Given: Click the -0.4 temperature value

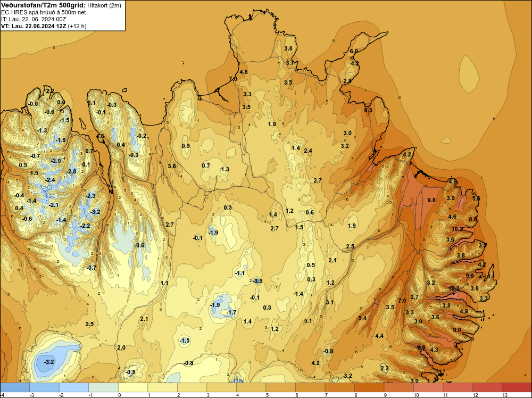Looking at the screenshot, I should point(19,195).
